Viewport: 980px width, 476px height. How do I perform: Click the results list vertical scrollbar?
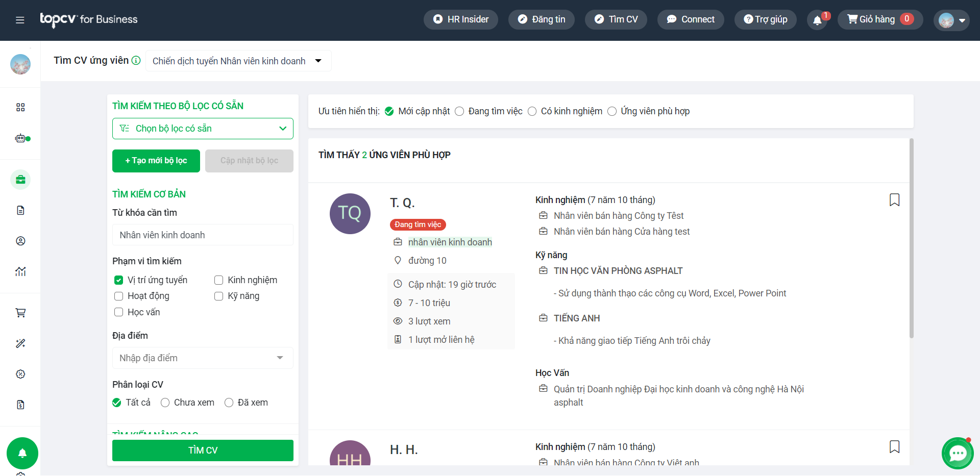(x=911, y=238)
